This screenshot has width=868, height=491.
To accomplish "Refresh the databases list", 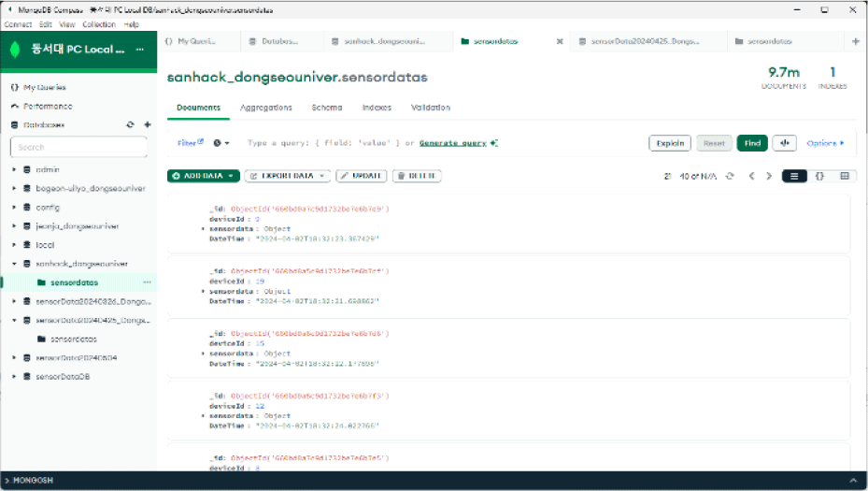I will pyautogui.click(x=130, y=124).
